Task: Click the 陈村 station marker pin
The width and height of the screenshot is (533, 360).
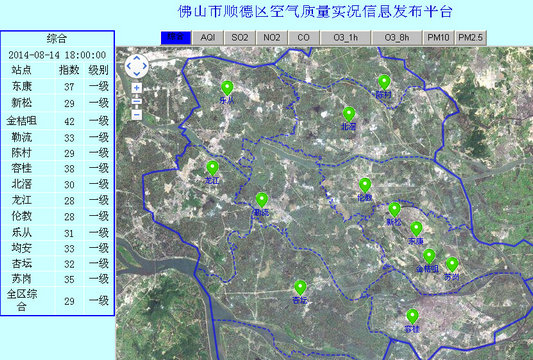Action: [x=384, y=83]
